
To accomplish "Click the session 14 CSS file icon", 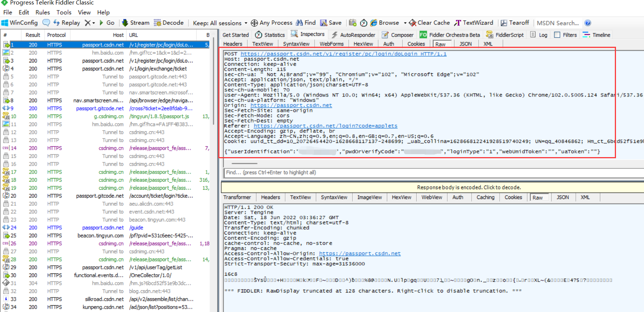I will [x=6, y=148].
